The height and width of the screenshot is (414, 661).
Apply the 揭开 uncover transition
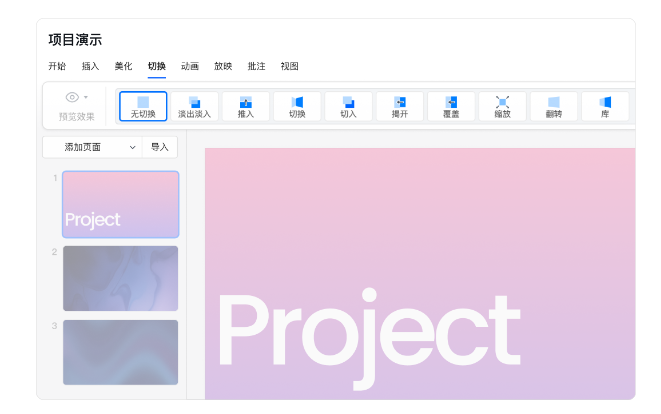[x=400, y=107]
